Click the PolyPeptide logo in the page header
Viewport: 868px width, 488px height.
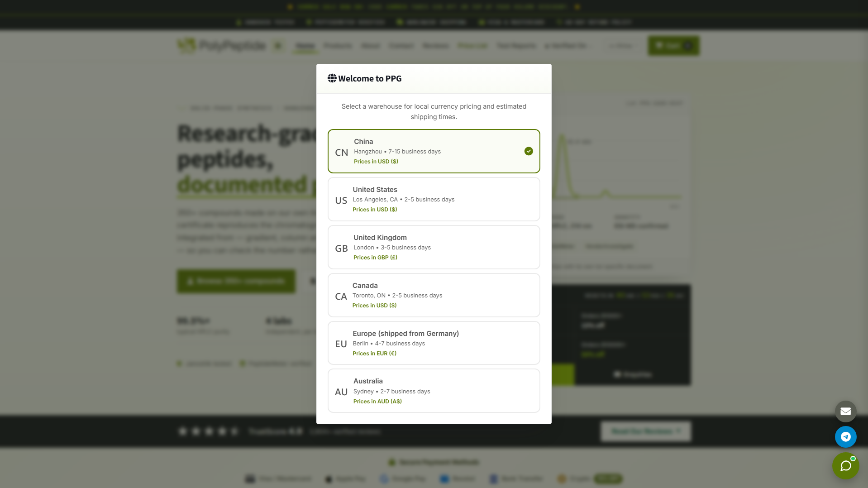[222, 46]
